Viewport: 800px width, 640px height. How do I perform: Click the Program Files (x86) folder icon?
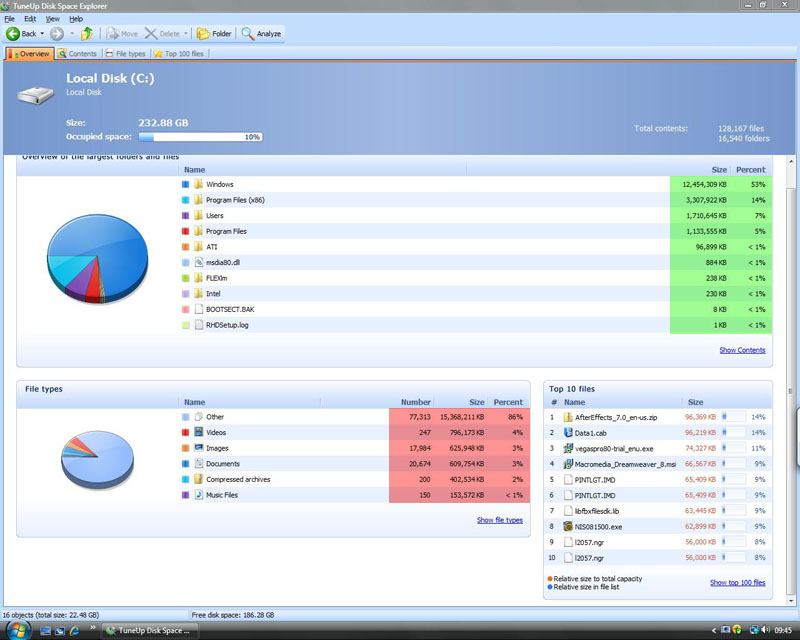coord(198,200)
